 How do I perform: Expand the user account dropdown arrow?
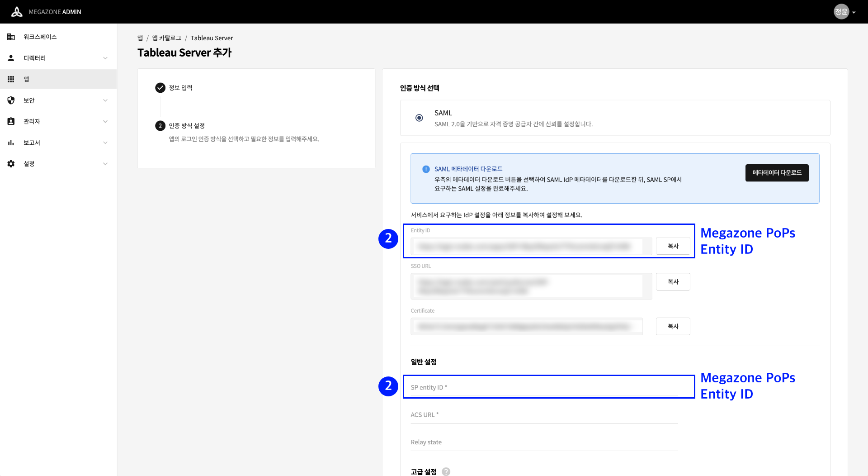click(x=854, y=13)
